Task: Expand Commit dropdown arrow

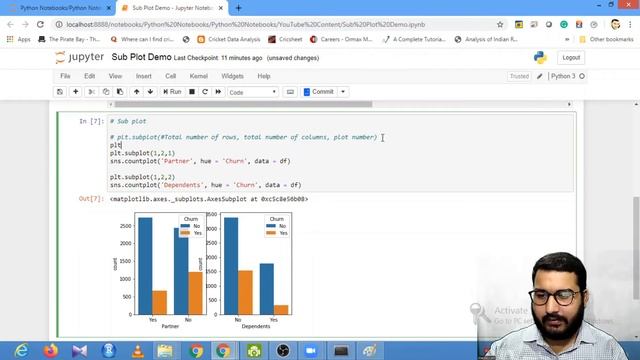Action: pos(343,92)
